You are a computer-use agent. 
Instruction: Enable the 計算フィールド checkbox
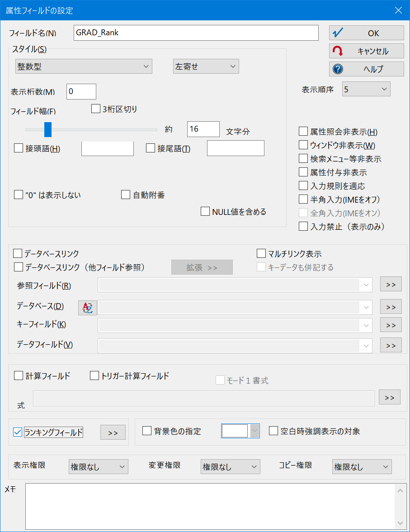pyautogui.click(x=19, y=375)
